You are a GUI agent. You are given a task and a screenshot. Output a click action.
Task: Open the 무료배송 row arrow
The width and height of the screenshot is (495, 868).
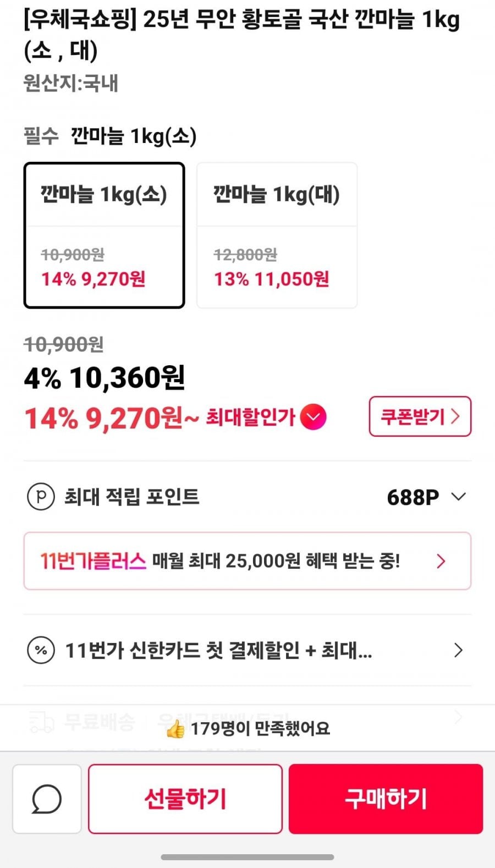[x=458, y=717]
